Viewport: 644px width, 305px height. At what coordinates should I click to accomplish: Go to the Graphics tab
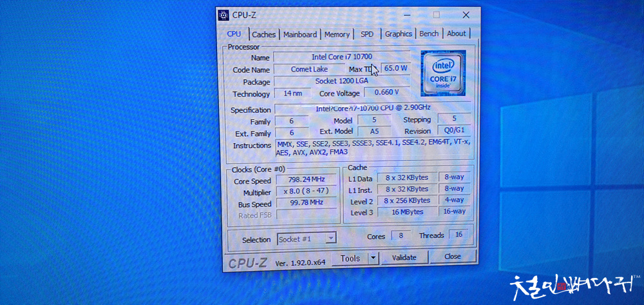(x=398, y=34)
